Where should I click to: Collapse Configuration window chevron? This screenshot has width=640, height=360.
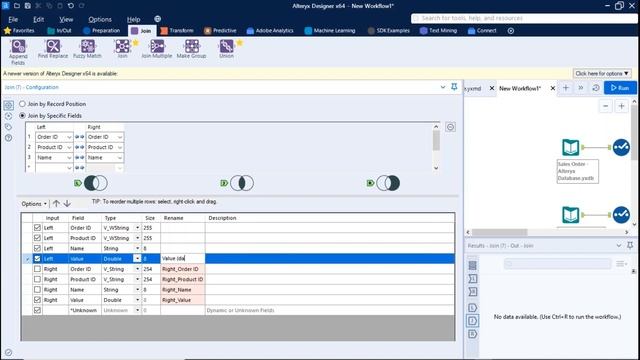tap(443, 87)
